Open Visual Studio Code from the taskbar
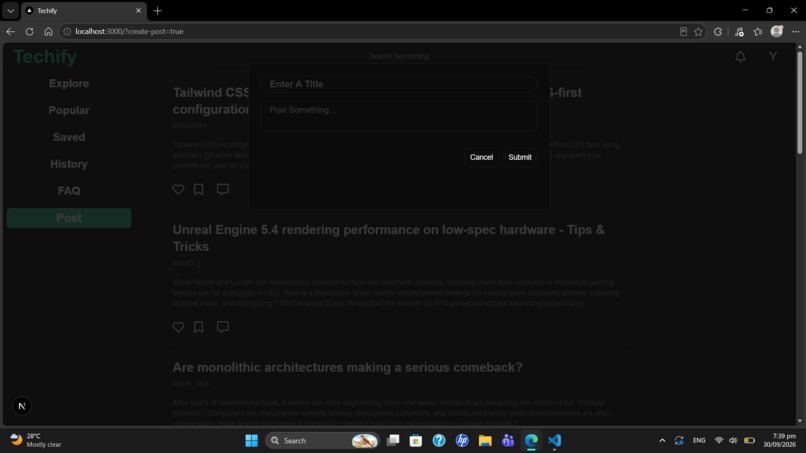Image resolution: width=806 pixels, height=453 pixels. tap(554, 441)
